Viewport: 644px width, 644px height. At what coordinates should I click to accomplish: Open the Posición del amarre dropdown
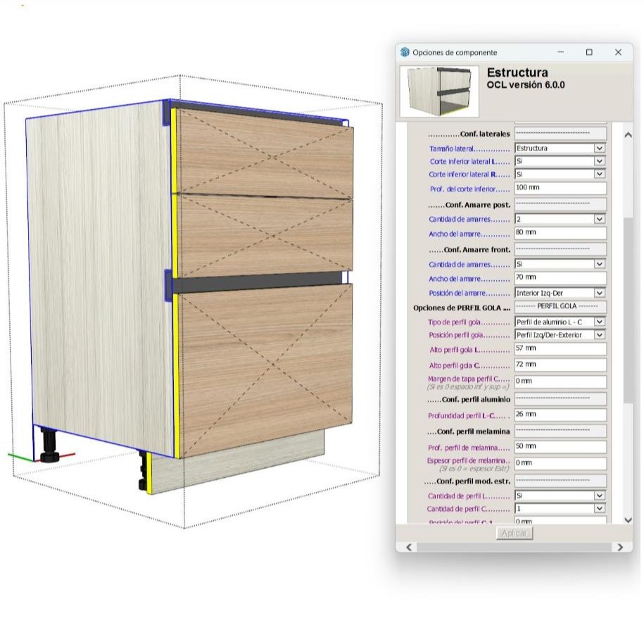point(598,293)
